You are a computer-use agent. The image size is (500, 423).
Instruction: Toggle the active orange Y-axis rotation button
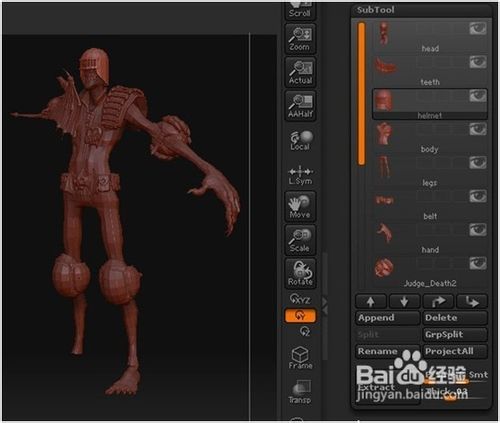(300, 316)
